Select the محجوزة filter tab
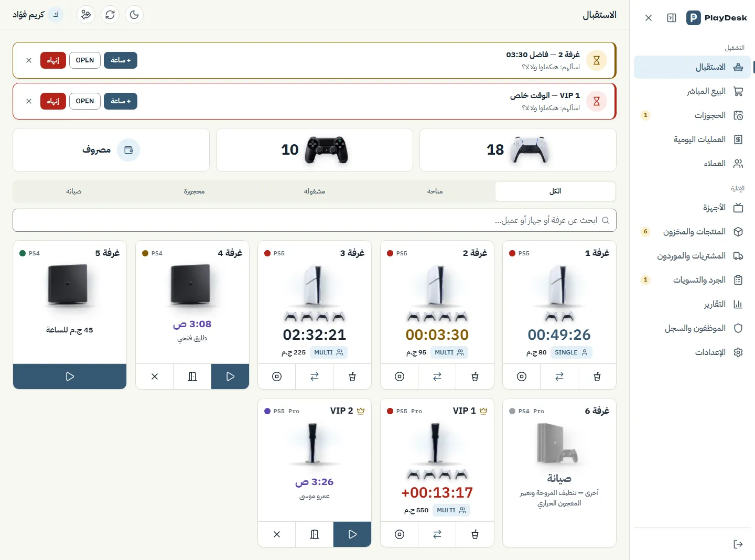This screenshot has height=560, width=755. [194, 191]
